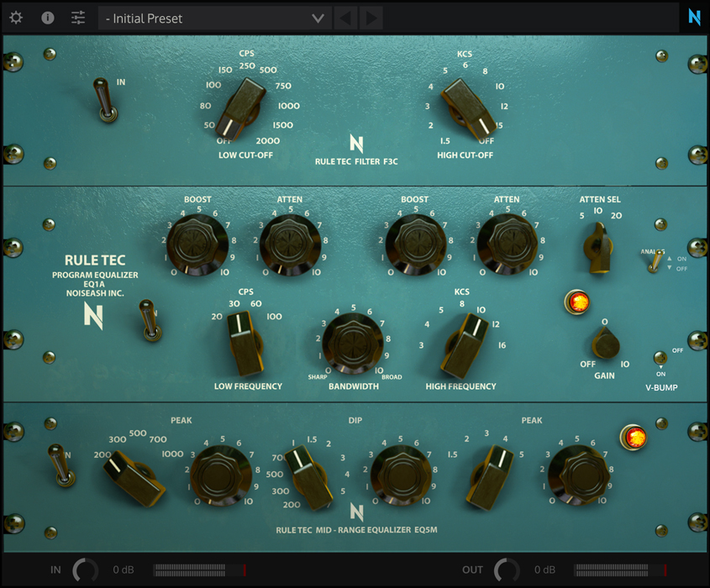Click the LOW CUT-OFF label

click(x=246, y=155)
